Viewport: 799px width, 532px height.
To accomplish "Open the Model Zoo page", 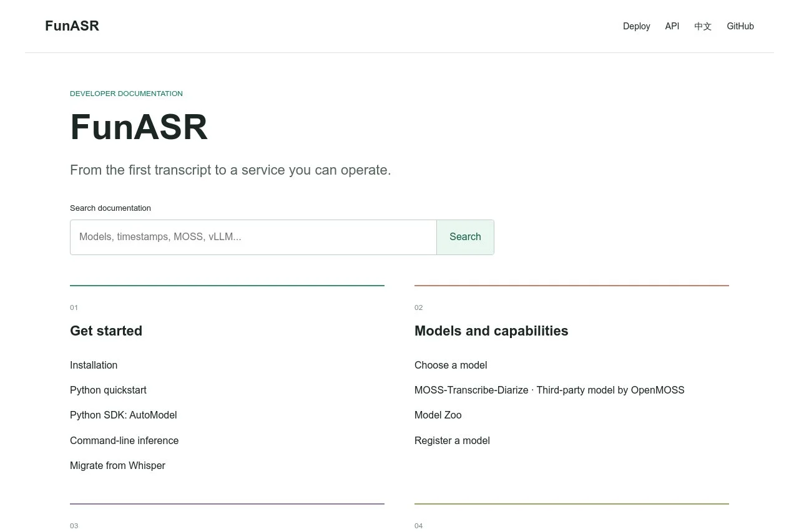I will coord(438,415).
